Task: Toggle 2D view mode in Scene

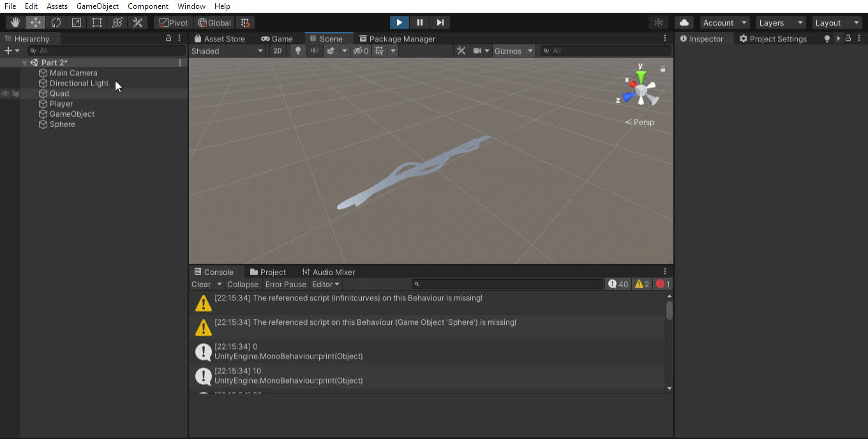Action: [277, 51]
